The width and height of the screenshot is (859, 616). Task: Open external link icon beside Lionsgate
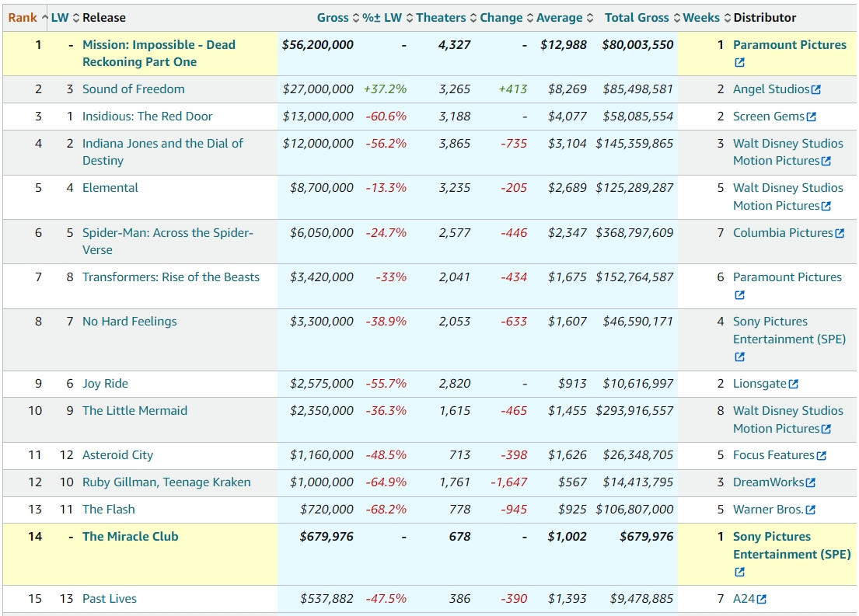tap(793, 384)
